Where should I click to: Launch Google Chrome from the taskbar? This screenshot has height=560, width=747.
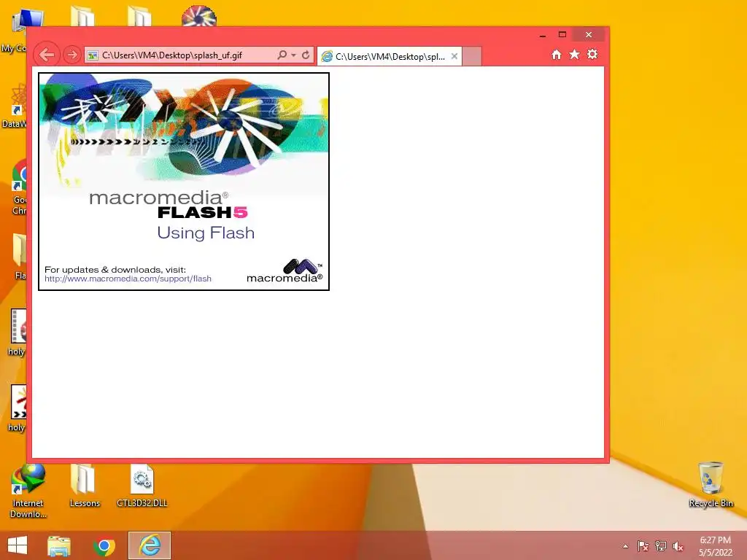(104, 545)
